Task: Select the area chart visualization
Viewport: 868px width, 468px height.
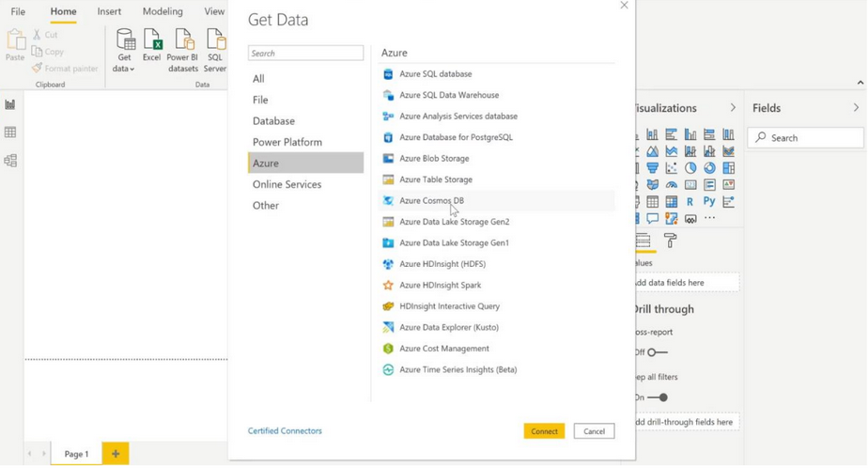Action: click(x=653, y=151)
